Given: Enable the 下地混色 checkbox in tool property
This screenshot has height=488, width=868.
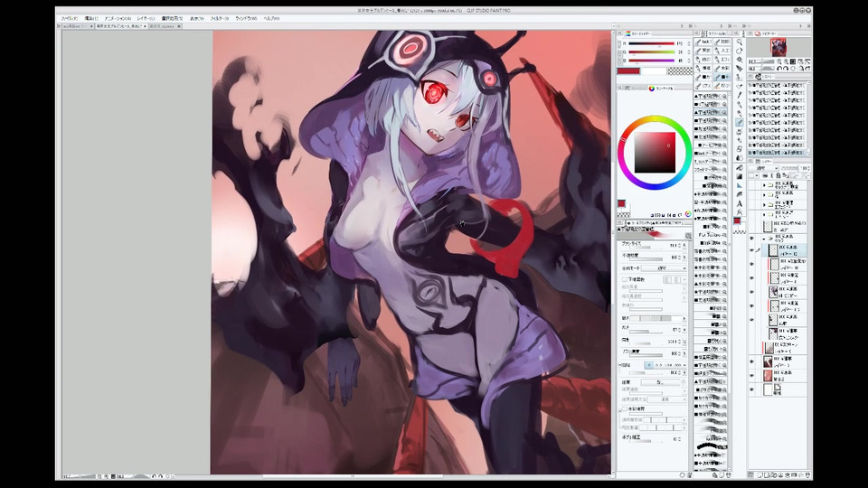Looking at the screenshot, I should click(x=625, y=279).
